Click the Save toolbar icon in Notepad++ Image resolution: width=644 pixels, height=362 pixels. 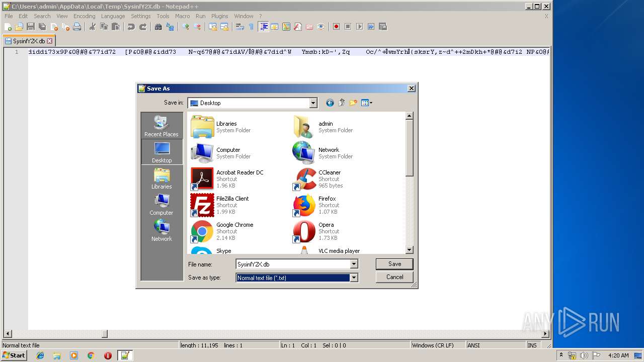click(x=31, y=27)
